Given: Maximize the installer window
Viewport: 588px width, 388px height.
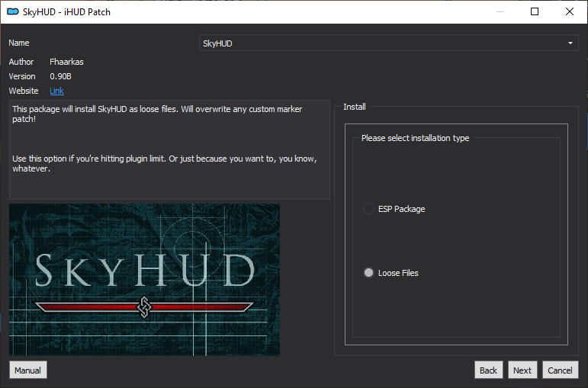Looking at the screenshot, I should [x=535, y=11].
